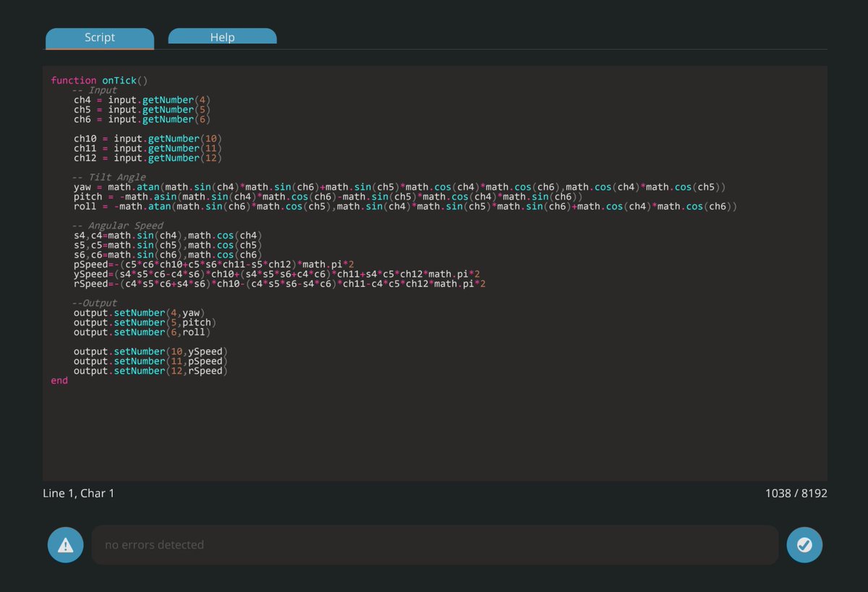Click the 'ch10 = input.getNumber(10)' line
Viewport: 868px width, 592px height.
tap(148, 138)
